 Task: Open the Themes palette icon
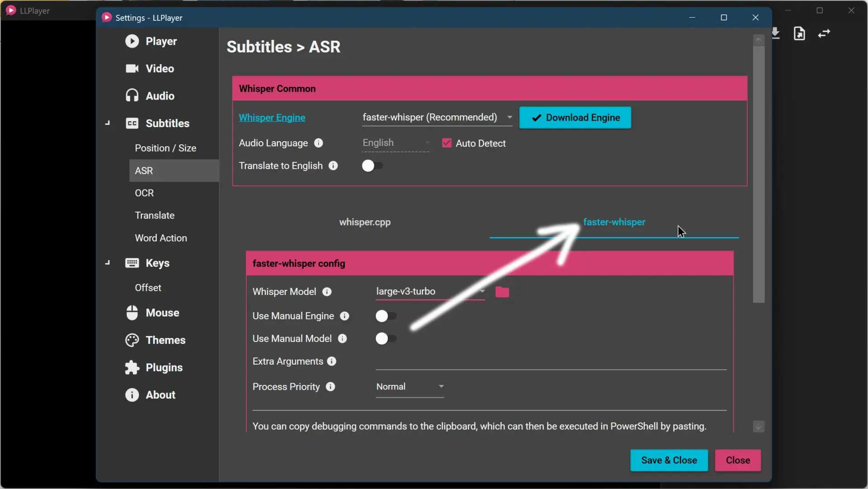pos(132,340)
